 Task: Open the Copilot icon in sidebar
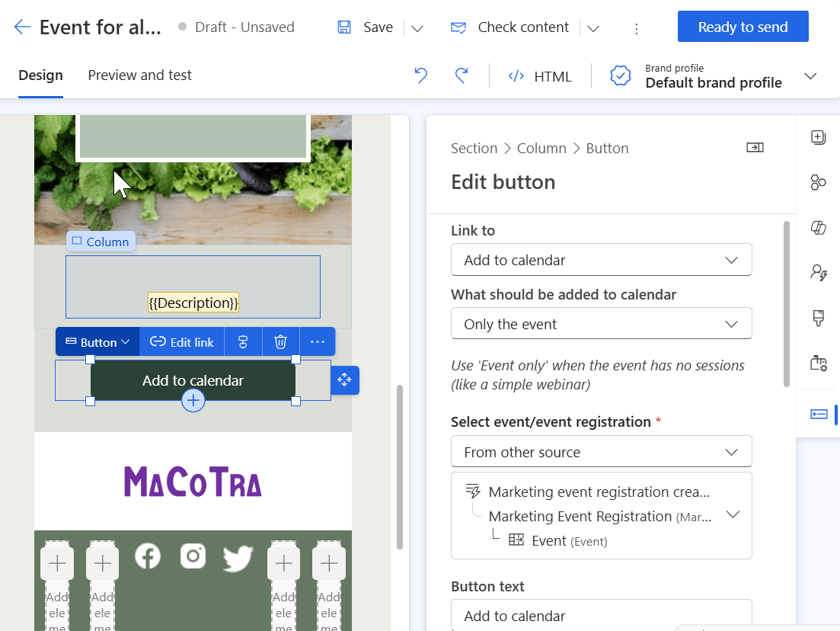coord(819,228)
